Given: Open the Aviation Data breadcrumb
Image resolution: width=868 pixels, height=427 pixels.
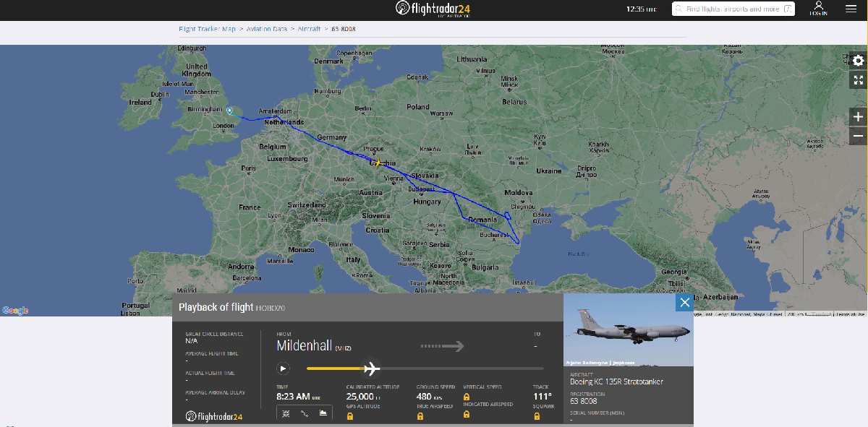Looking at the screenshot, I should pyautogui.click(x=268, y=29).
